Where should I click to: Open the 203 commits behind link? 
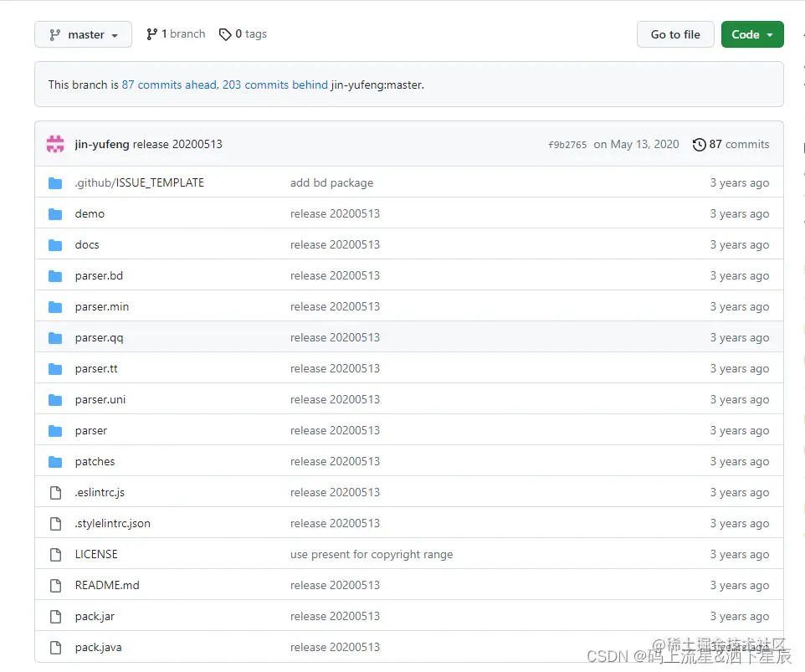pos(275,85)
